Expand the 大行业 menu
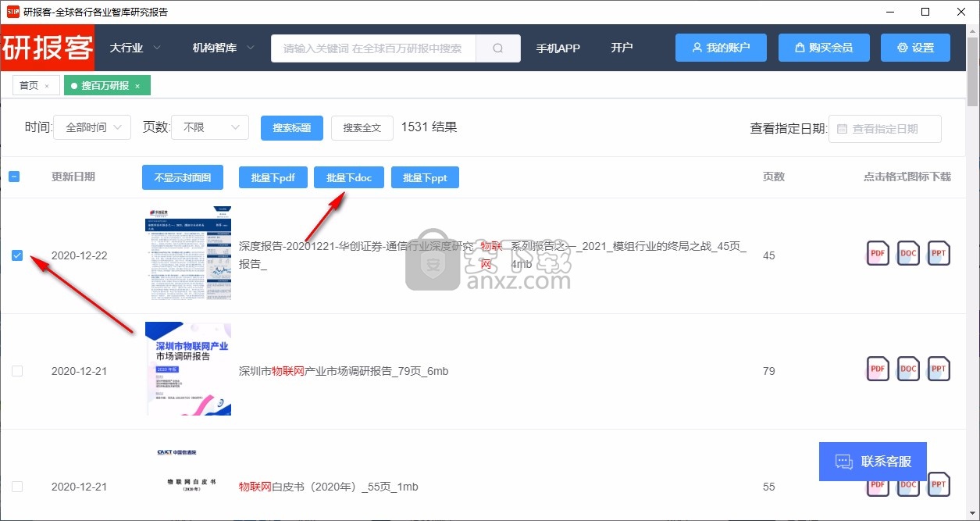This screenshot has height=521, width=980. [x=135, y=48]
